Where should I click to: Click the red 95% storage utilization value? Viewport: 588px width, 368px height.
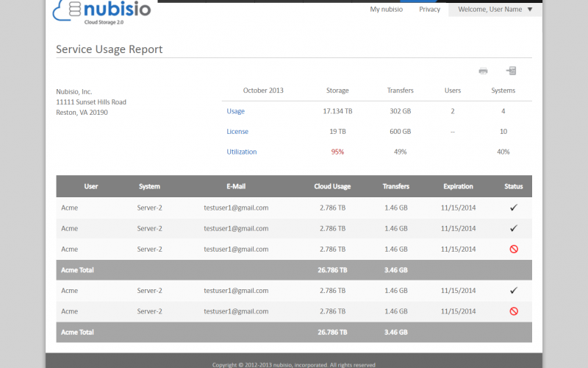click(337, 152)
